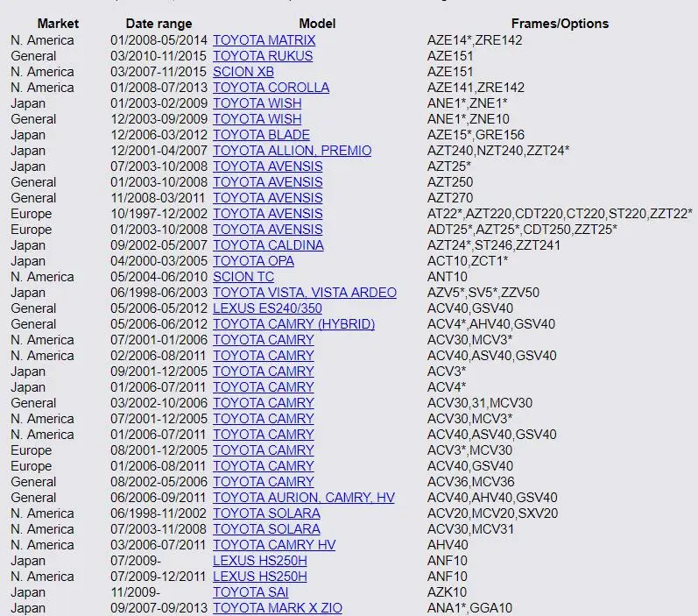Follow the TOYOTA OPA link

pyautogui.click(x=253, y=261)
